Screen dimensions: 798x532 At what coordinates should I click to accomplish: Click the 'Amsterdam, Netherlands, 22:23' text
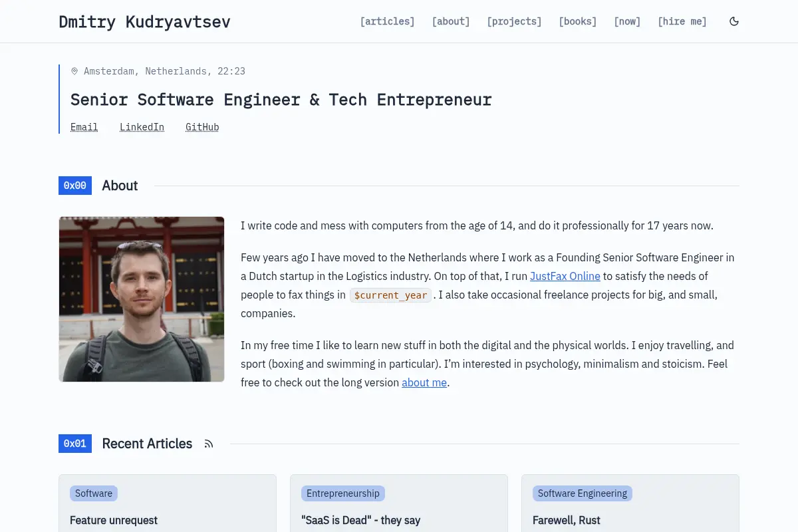(x=164, y=71)
